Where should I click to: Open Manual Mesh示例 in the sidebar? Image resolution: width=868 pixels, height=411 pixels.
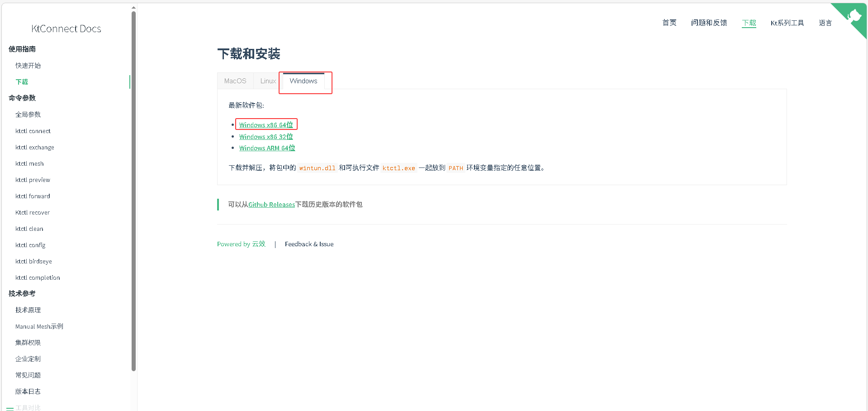(39, 326)
